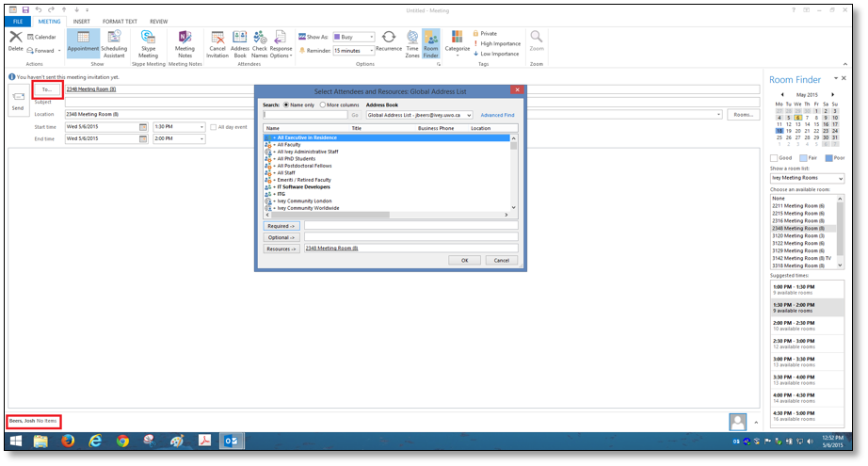The width and height of the screenshot is (868, 466).
Task: Open Google Chrome from the taskbar
Action: tap(122, 441)
